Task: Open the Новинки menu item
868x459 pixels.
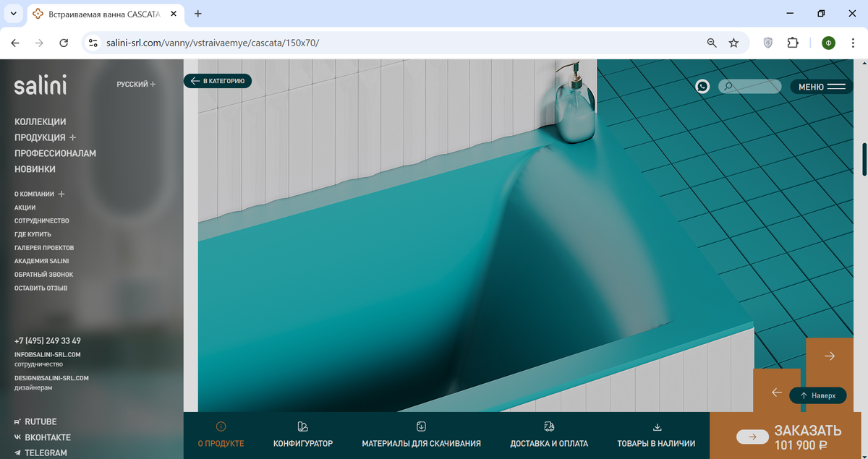Action: pyautogui.click(x=35, y=169)
